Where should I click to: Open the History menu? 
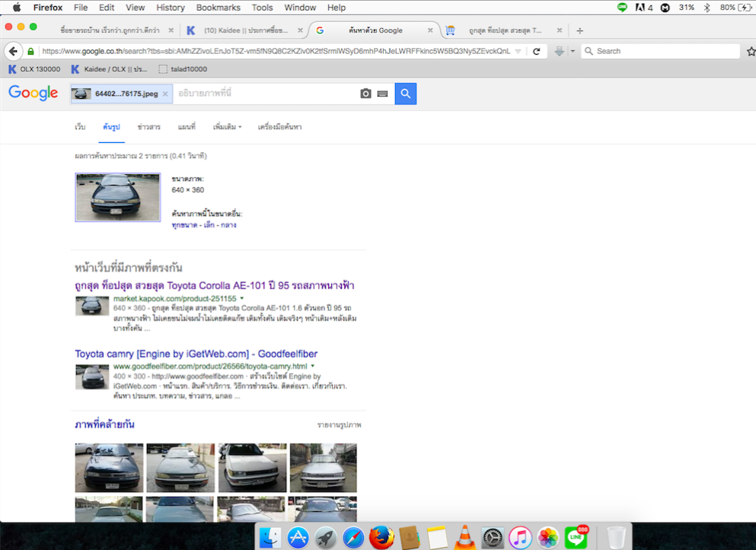[x=171, y=8]
